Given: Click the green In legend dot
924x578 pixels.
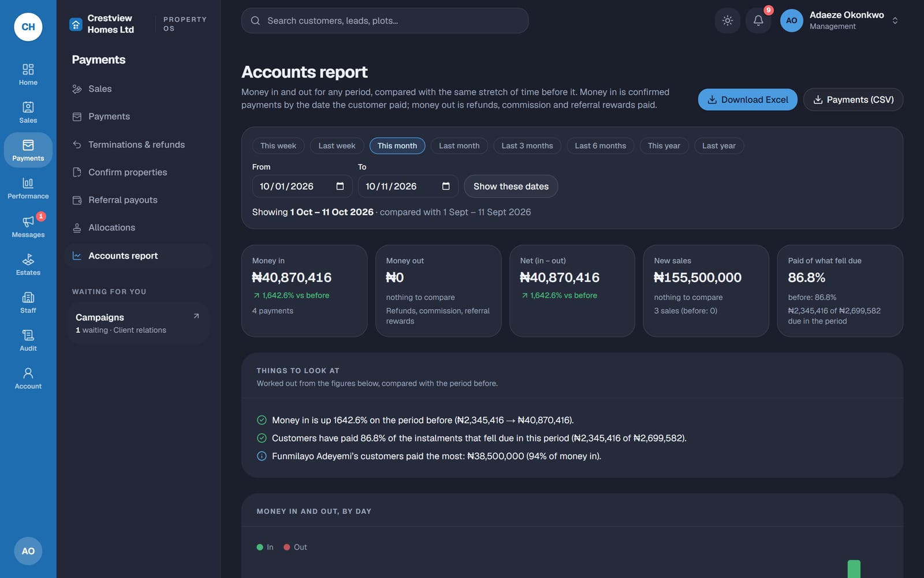Looking at the screenshot, I should click(x=260, y=547).
